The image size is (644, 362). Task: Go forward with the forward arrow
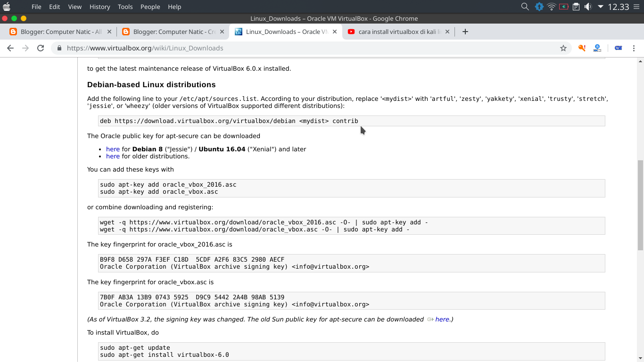click(x=25, y=48)
